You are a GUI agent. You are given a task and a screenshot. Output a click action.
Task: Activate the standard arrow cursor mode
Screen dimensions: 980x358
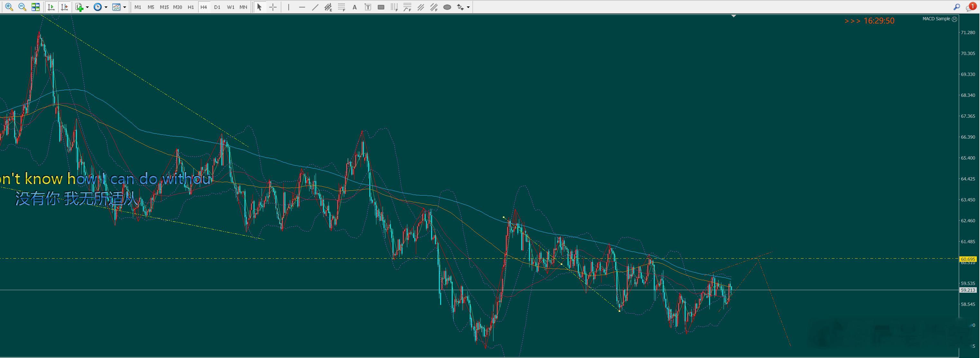coord(259,7)
